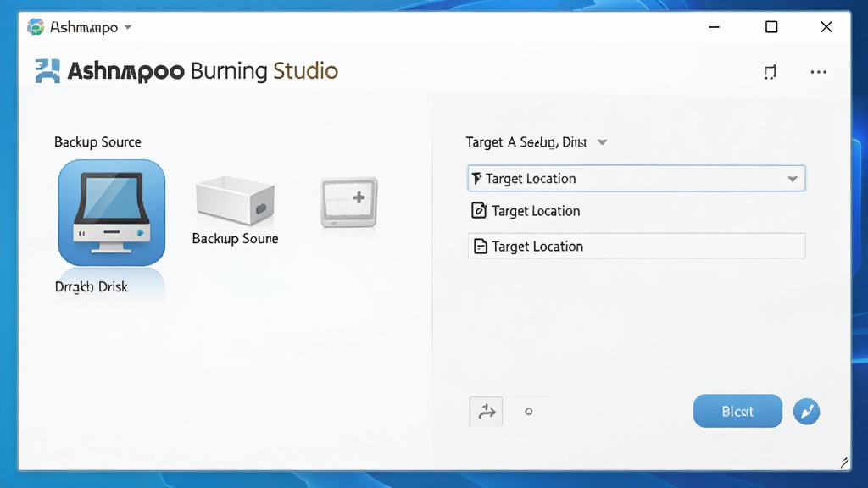This screenshot has width=868, height=488.
Task: Expand the Target A Seelup, Dirst dropdown
Action: point(603,142)
